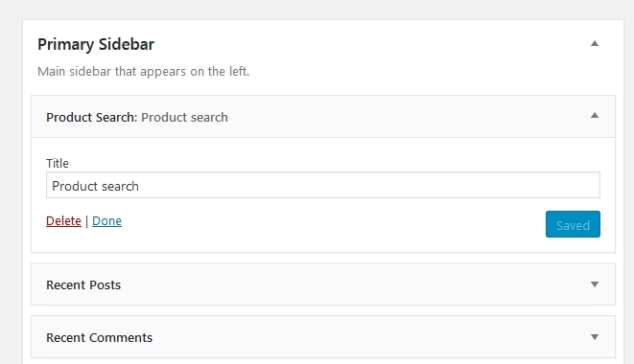Click the Primary Sidebar heading
The width and height of the screenshot is (634, 364).
(x=96, y=44)
